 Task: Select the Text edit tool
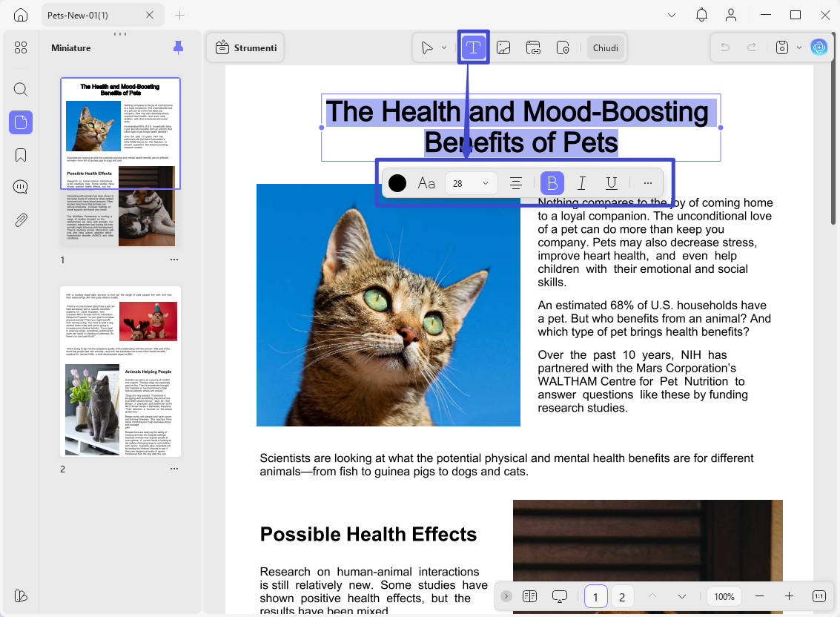(473, 47)
